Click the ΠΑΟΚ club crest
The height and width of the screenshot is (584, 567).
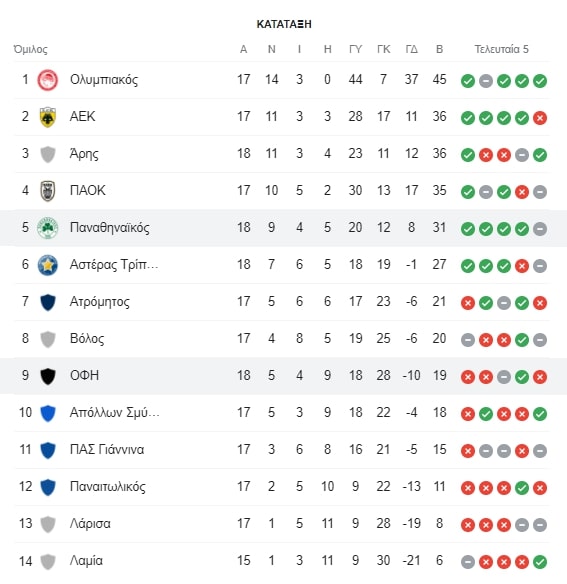click(x=48, y=191)
